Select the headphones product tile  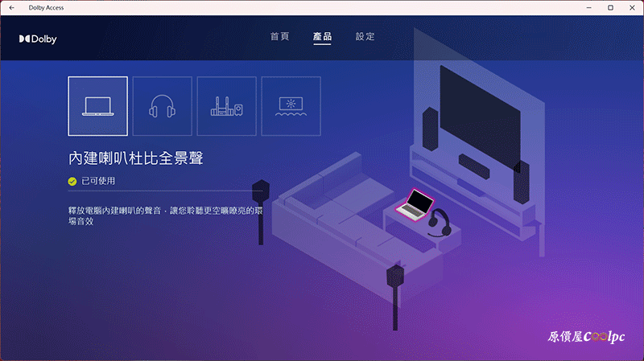[163, 106]
